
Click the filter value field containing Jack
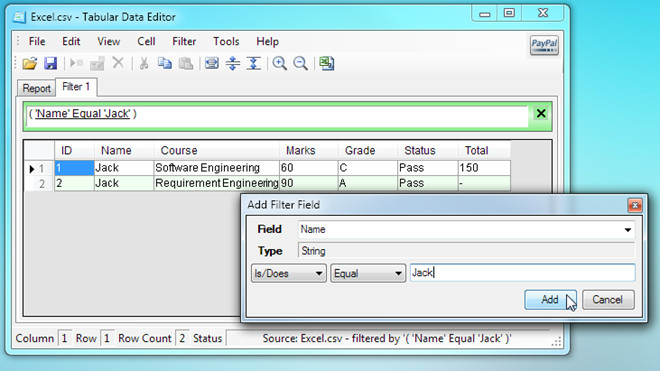522,273
